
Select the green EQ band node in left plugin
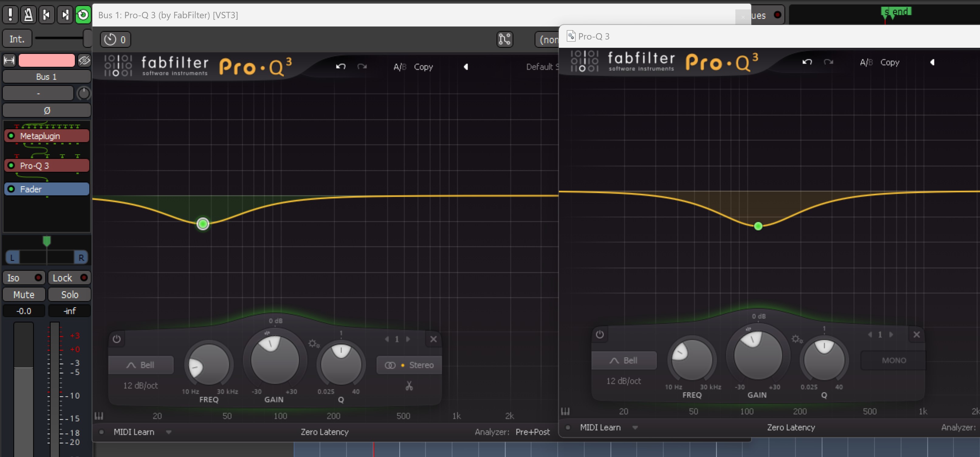click(203, 224)
